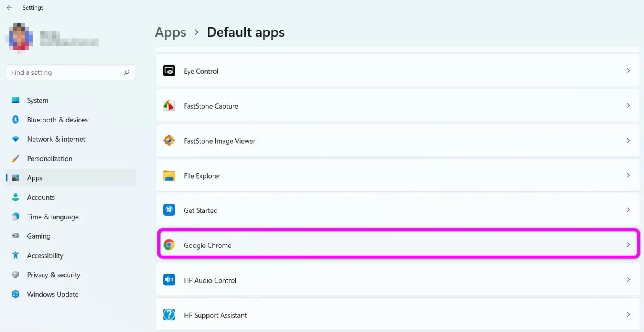
Task: Click the HP Audio Control label
Action: tap(210, 280)
